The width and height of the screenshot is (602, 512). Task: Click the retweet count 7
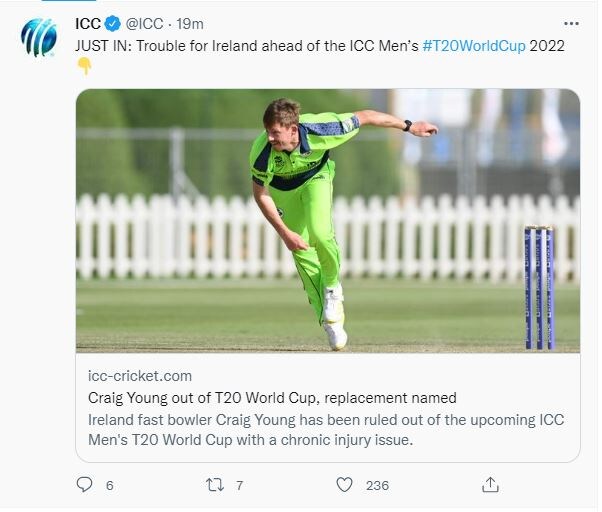(x=240, y=486)
